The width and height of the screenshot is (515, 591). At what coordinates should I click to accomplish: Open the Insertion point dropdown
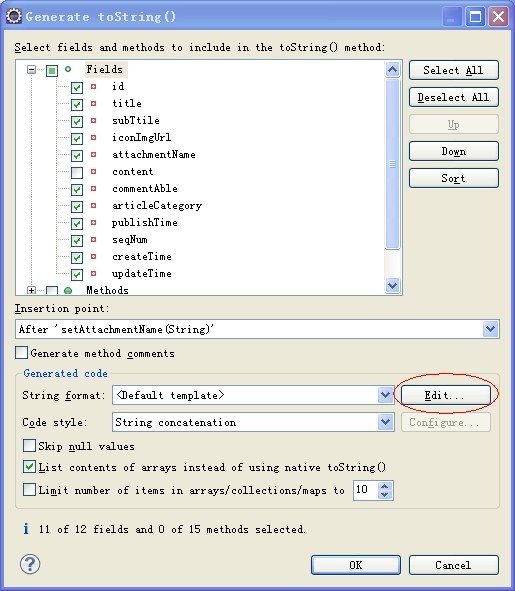490,329
